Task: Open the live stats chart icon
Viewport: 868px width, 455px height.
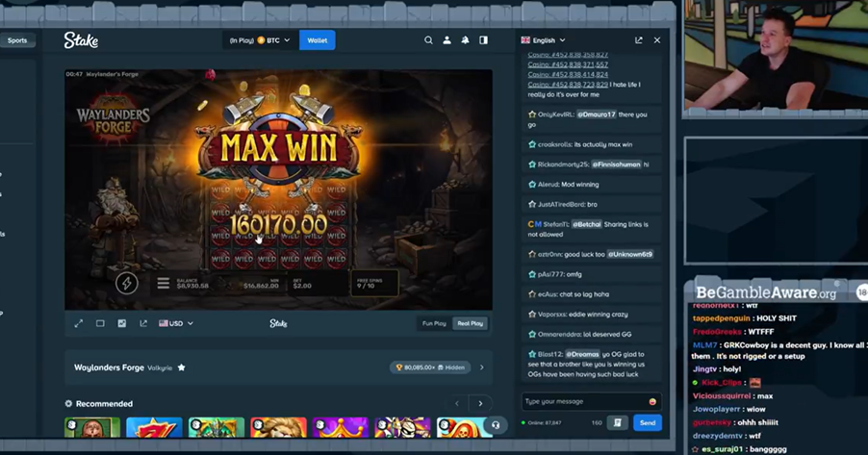Action: point(121,323)
